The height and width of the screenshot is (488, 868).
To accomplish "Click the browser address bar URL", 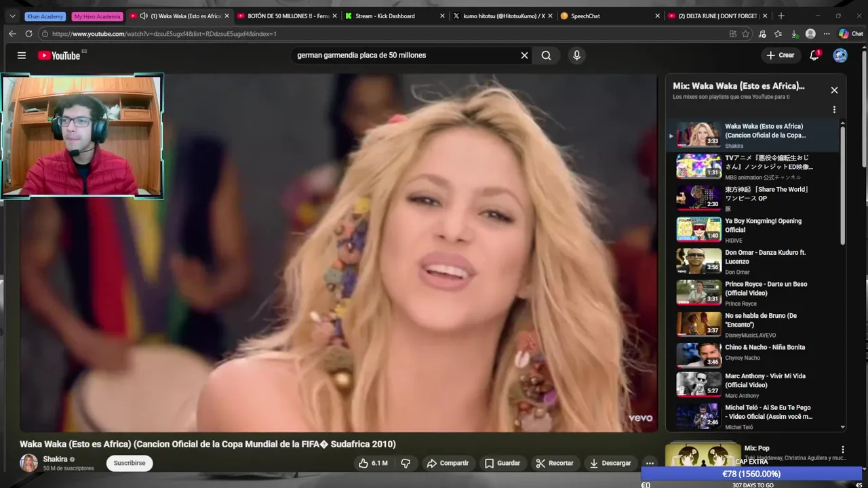I will [x=163, y=33].
